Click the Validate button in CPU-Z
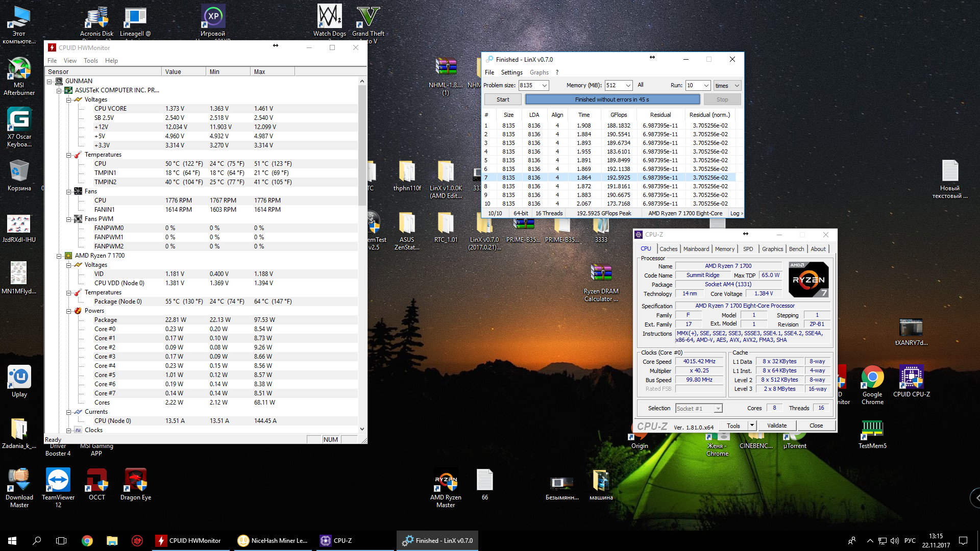Image resolution: width=980 pixels, height=551 pixels. (x=776, y=425)
